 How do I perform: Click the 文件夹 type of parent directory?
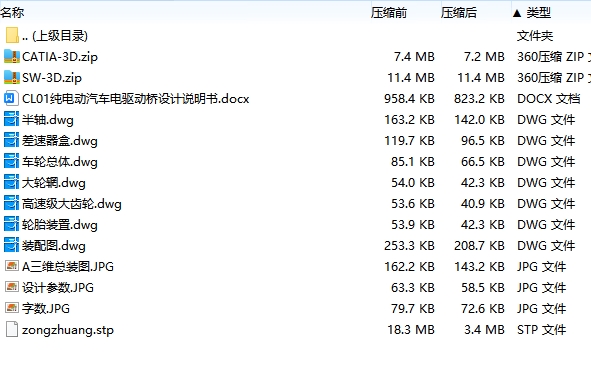(535, 36)
